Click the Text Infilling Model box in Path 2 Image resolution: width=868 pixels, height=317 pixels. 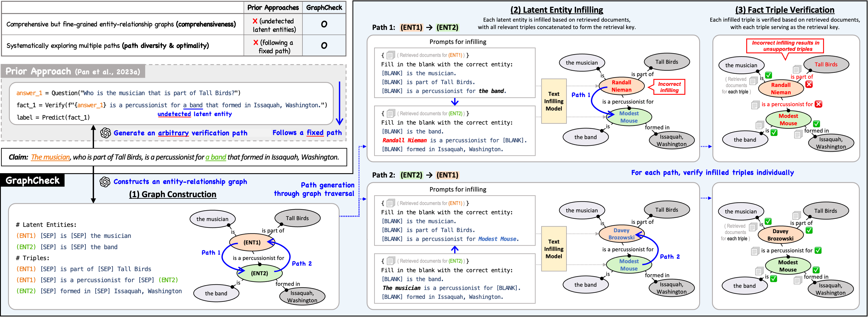click(554, 249)
